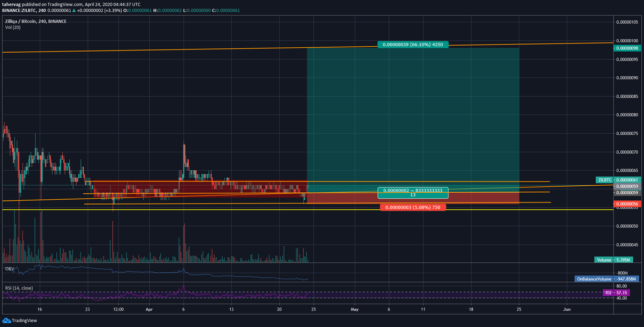Click the May time axis label
Screen dimensions: 644x327
click(354, 310)
